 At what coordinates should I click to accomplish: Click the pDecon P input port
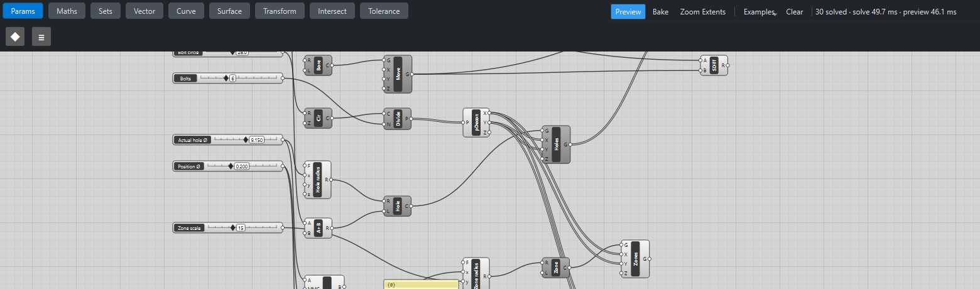(464, 123)
